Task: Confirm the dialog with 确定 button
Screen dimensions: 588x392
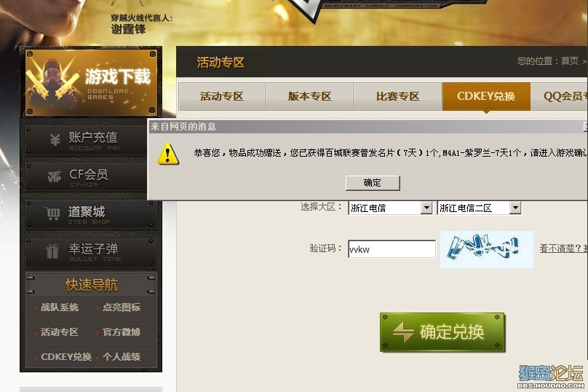Action: pos(373,183)
